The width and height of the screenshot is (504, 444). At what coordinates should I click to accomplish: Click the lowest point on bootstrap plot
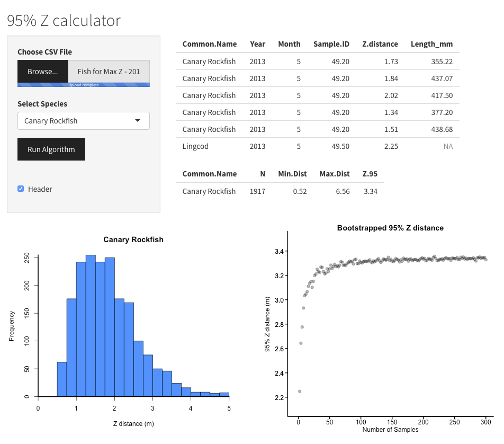300,392
